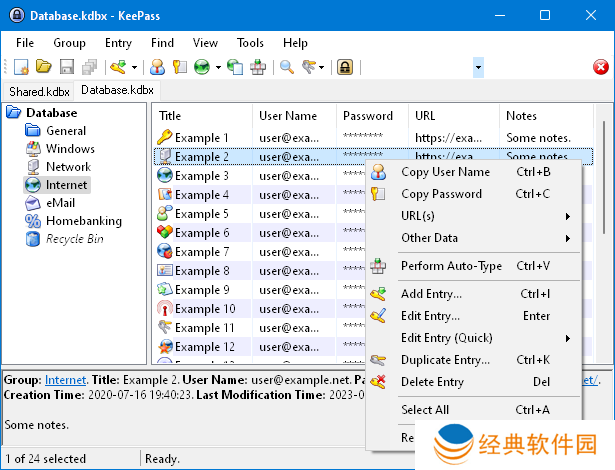Choose Select All from context menu
The image size is (615, 470).
(x=474, y=410)
